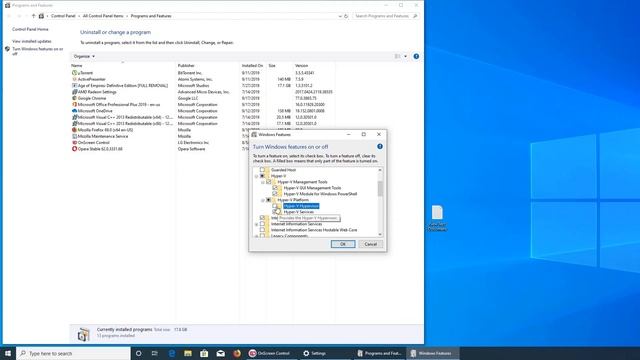
Task: Collapse the Hyper-V Platform node
Action: (x=262, y=200)
